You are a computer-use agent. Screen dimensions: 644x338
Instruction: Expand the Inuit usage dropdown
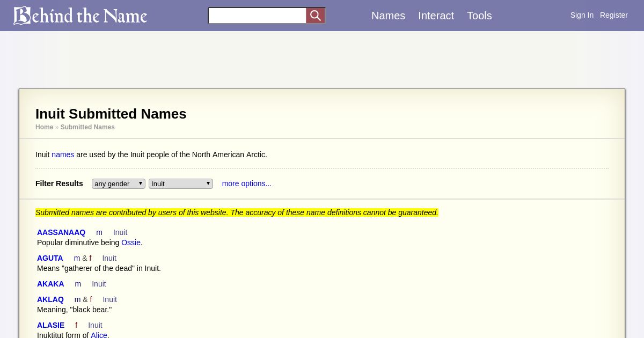(181, 183)
